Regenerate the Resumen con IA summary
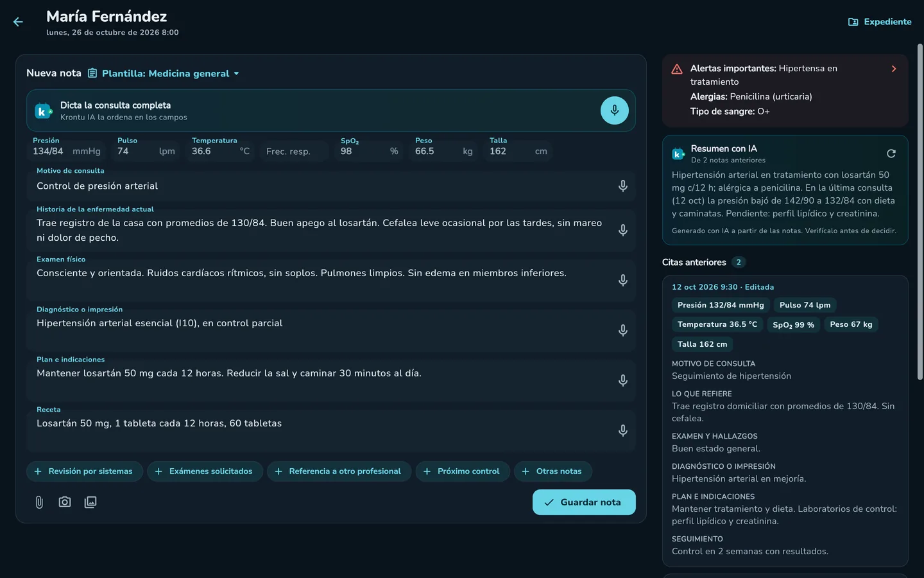The width and height of the screenshot is (924, 578). tap(891, 153)
